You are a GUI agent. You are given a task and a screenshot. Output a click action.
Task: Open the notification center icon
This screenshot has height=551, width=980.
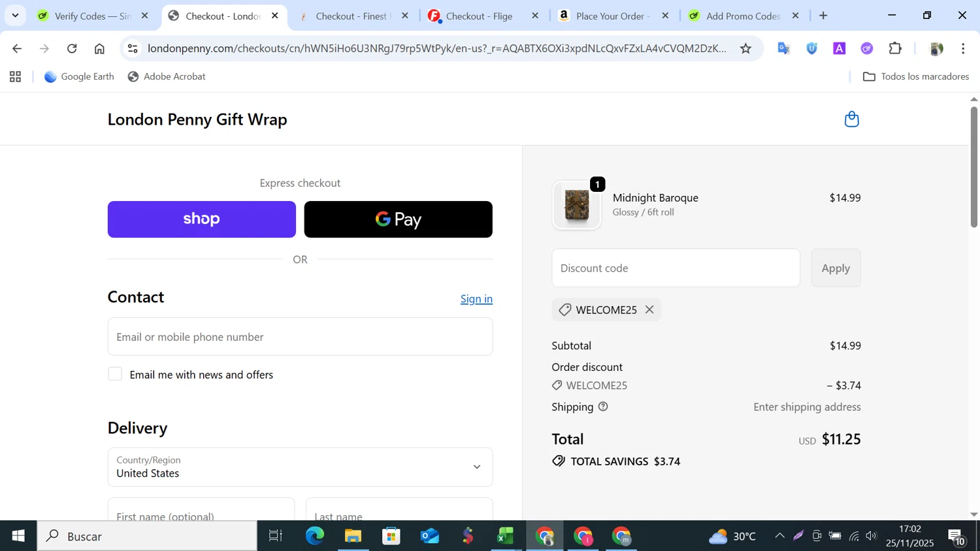point(957,537)
